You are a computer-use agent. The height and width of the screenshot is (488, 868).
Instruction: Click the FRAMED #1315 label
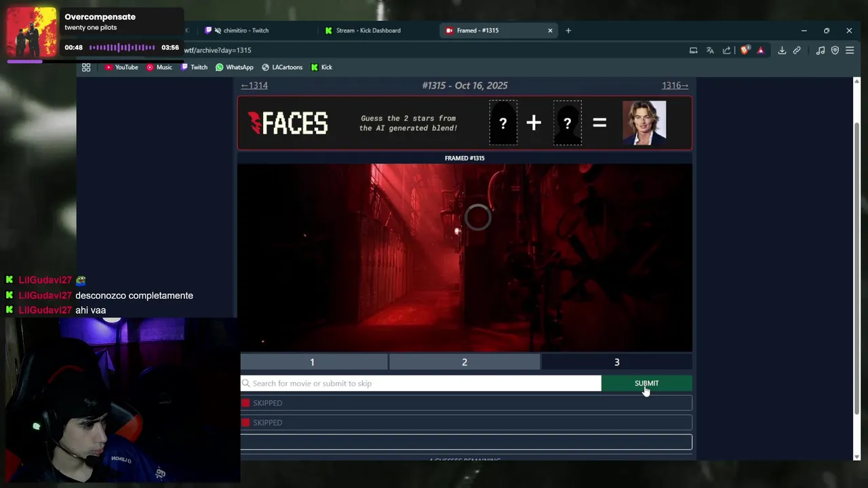pyautogui.click(x=465, y=158)
